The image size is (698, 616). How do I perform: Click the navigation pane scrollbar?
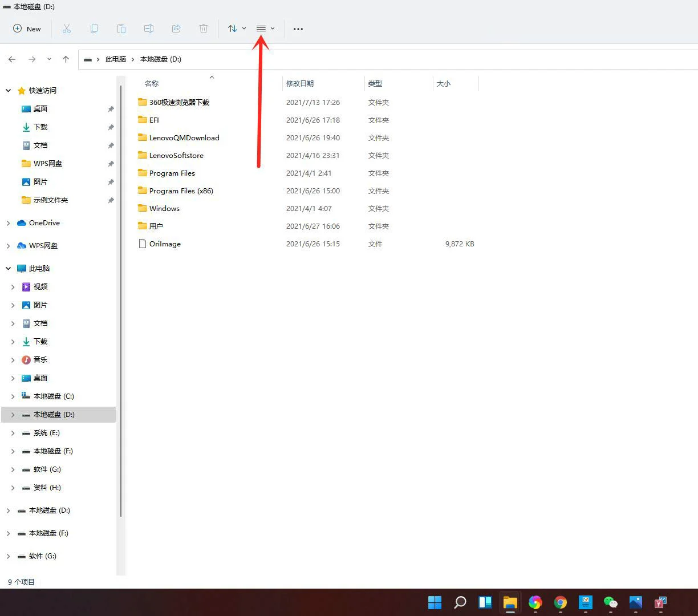pos(121,301)
